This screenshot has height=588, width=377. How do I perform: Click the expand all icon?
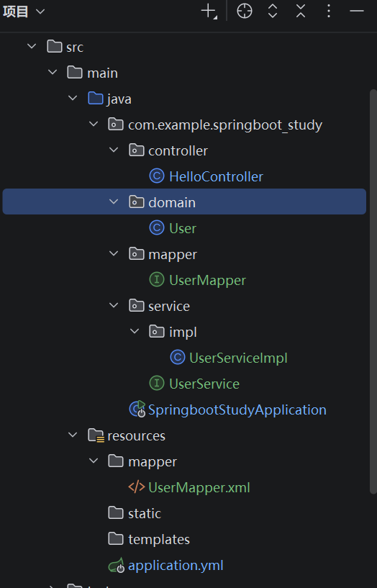(x=273, y=12)
